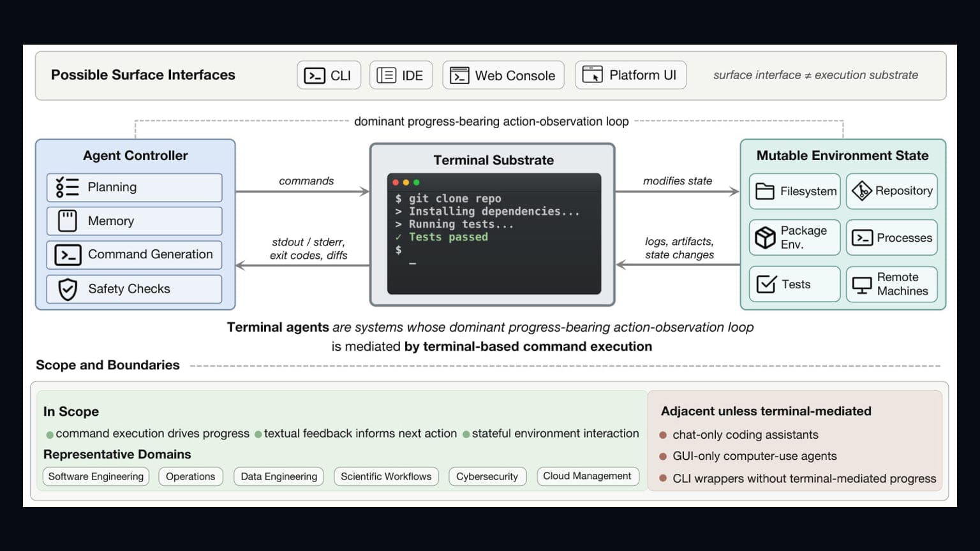Select the Platform UI interface box
The image size is (980, 551).
[630, 75]
